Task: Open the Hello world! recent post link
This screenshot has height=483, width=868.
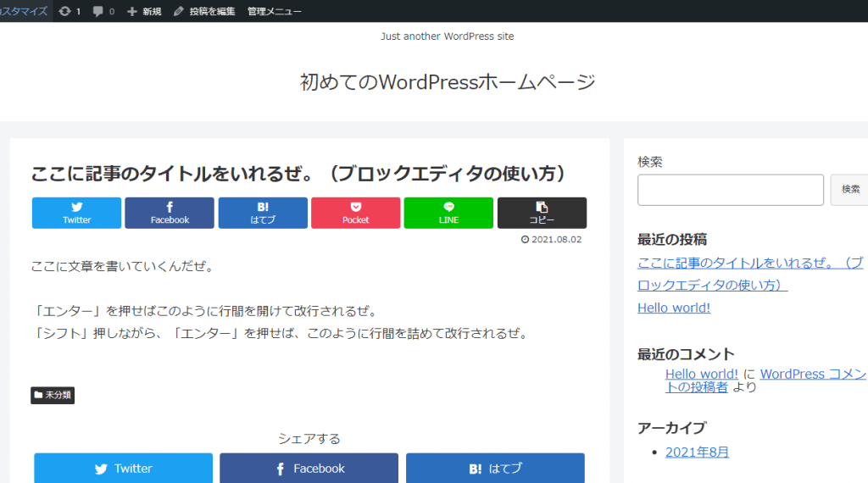Action: tap(674, 308)
